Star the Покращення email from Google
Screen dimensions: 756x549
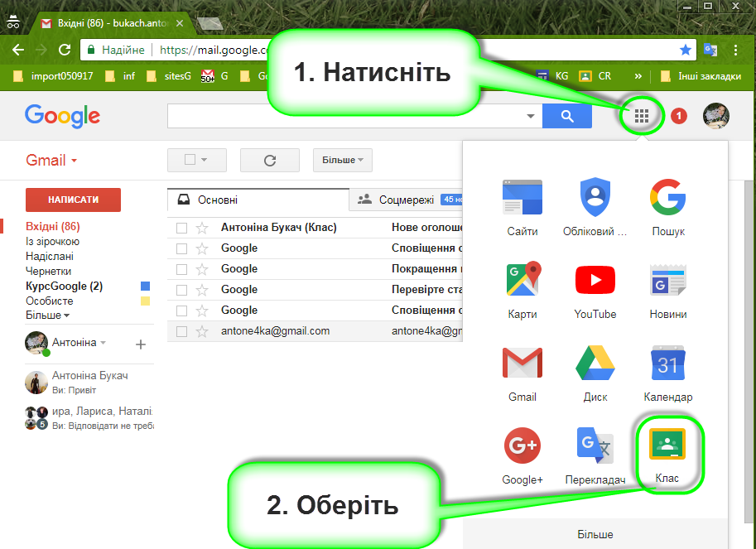pyautogui.click(x=202, y=269)
